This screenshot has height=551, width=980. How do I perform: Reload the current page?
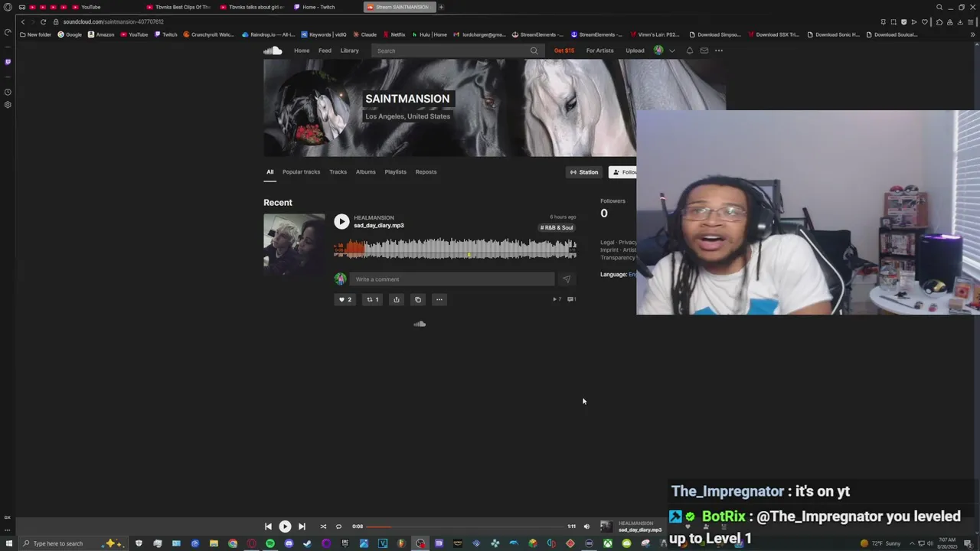coord(43,21)
